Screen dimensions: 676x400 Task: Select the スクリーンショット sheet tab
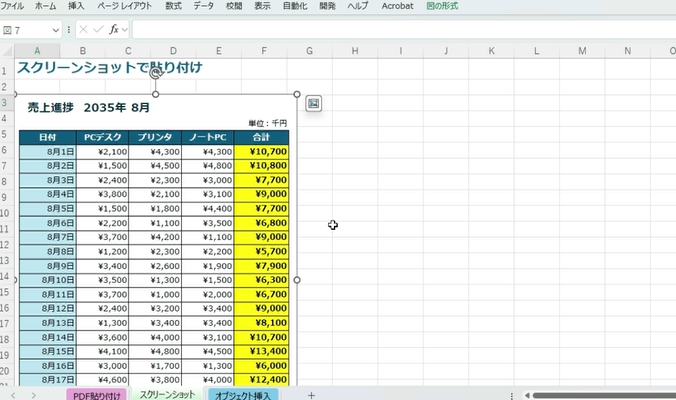[x=167, y=394]
